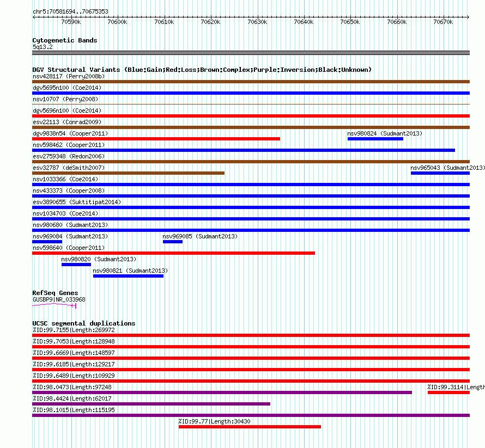Select blue nsv980821 gain bar
485x448 pixels.
pyautogui.click(x=129, y=276)
